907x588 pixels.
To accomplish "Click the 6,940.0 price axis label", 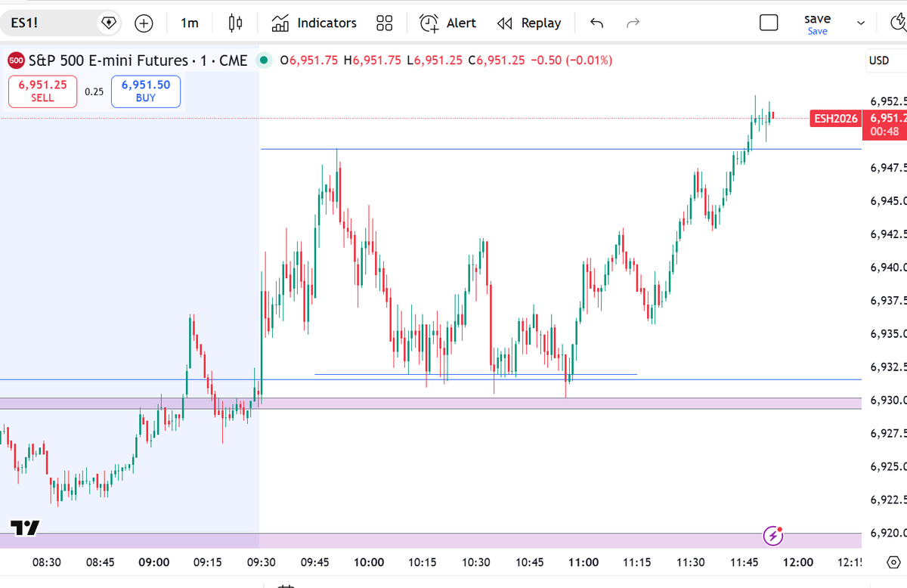I will tap(889, 268).
